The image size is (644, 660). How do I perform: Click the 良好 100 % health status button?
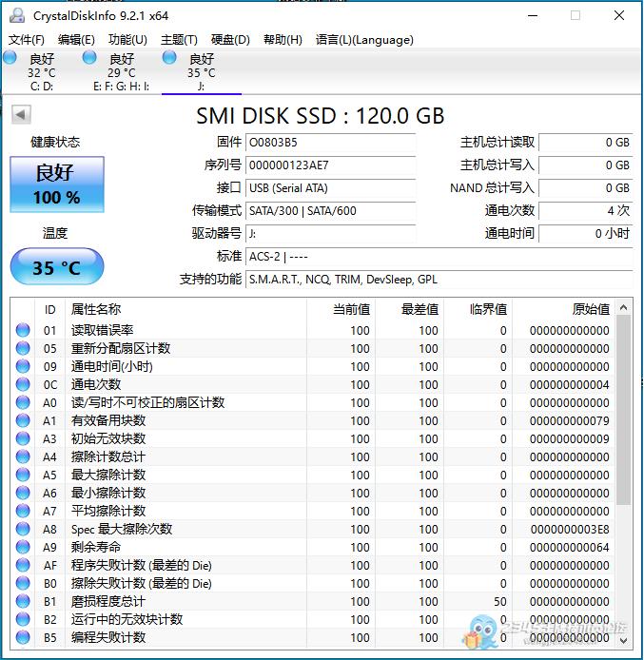pyautogui.click(x=57, y=184)
